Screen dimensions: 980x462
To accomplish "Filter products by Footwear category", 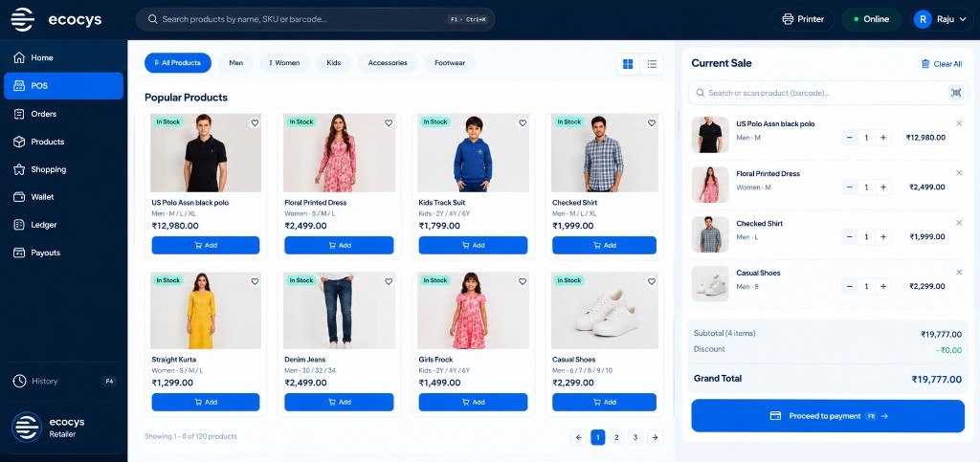I will [450, 63].
